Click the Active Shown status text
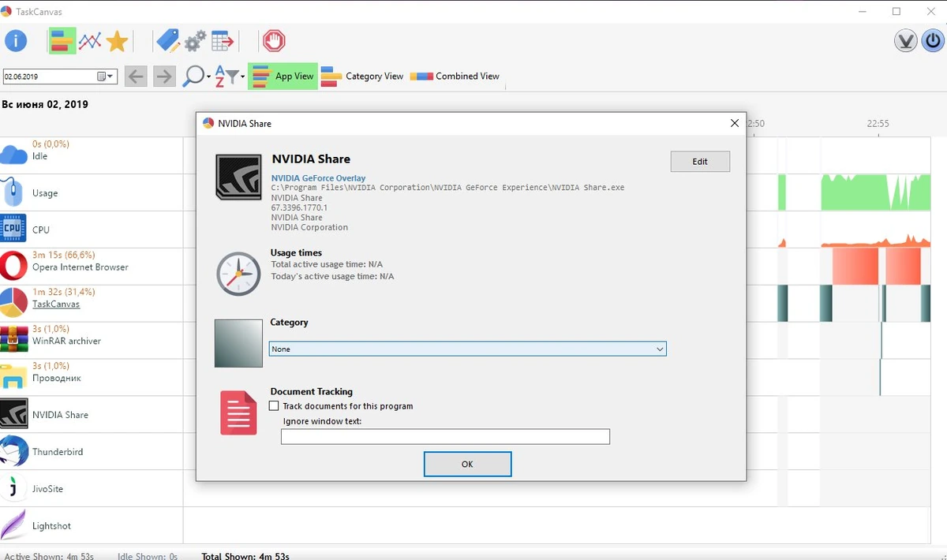This screenshot has height=560, width=947. 49,556
